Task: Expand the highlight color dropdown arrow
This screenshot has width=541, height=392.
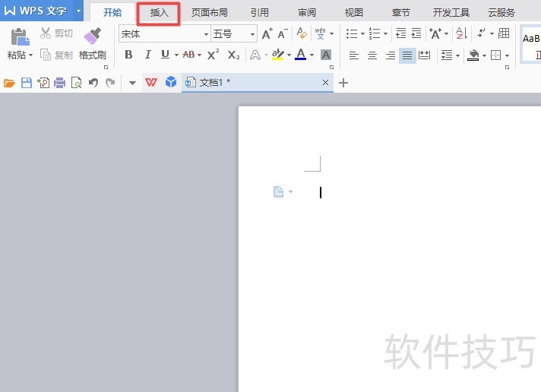Action: pos(289,55)
